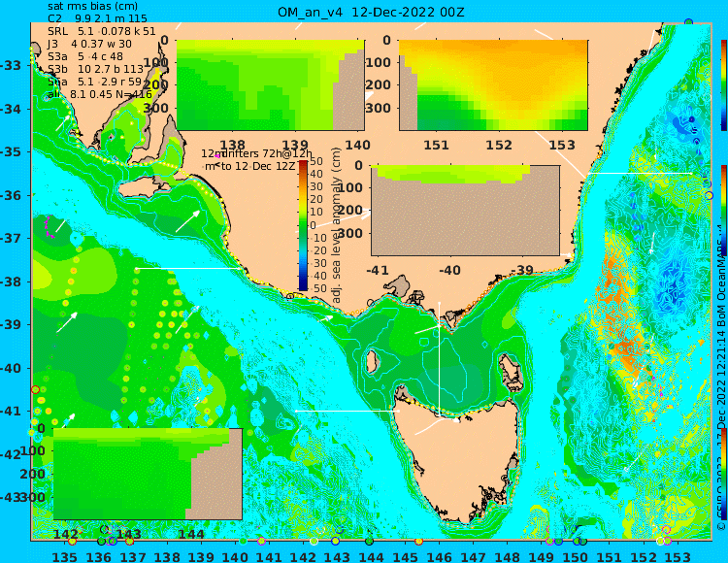Open the depth section inset spanning 138 to 140
Image resolution: width=728 pixels, height=563 pixels.
[x=270, y=85]
